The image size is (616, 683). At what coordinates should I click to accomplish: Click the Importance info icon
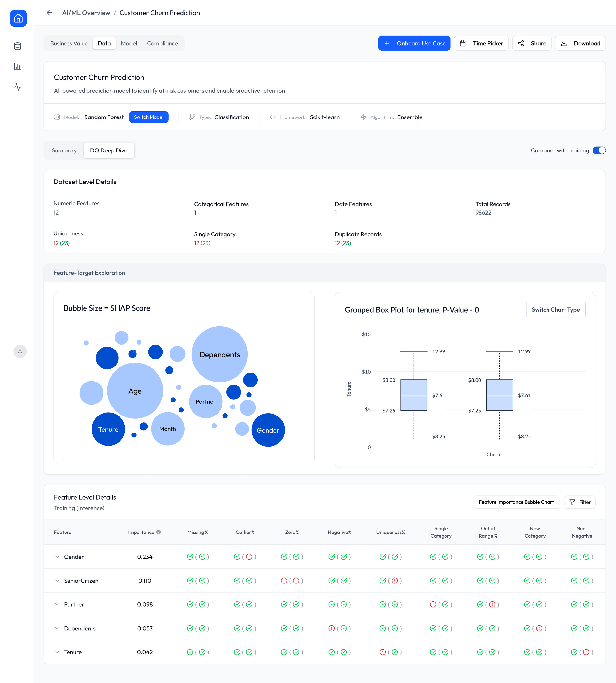[x=159, y=532]
